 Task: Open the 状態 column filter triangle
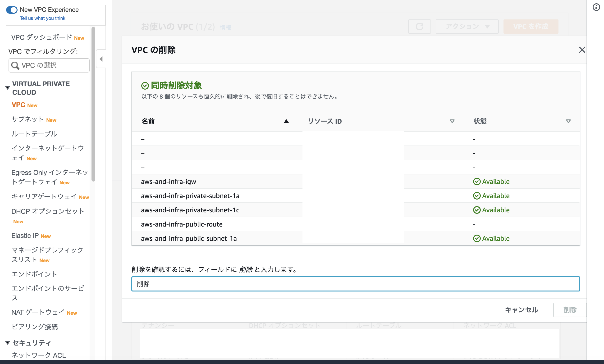[568, 121]
